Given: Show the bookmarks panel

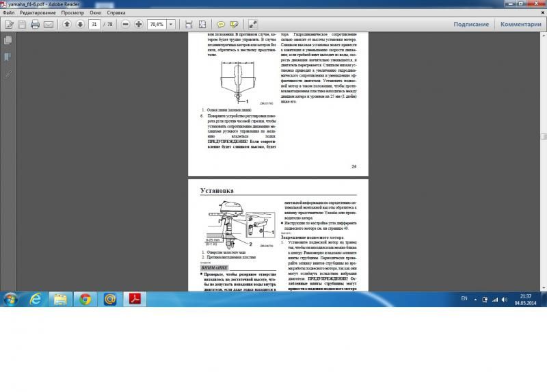Looking at the screenshot, I should (8, 57).
